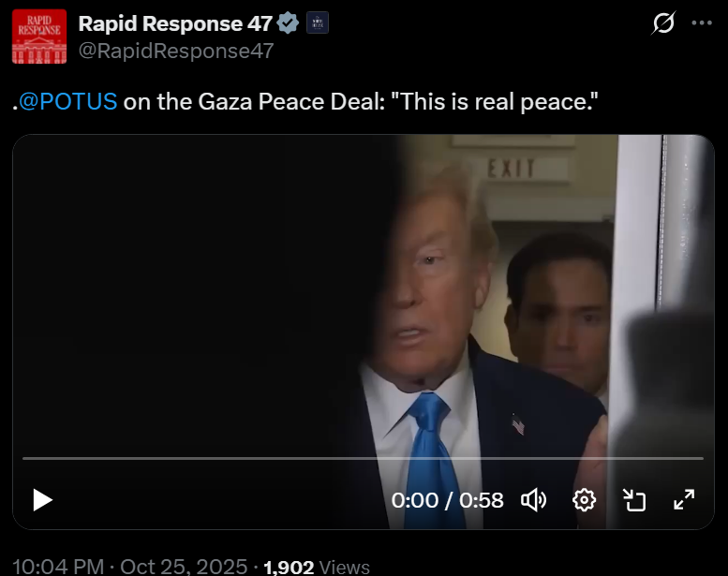The width and height of the screenshot is (728, 576).
Task: Play the Gaza Peace Deal video
Action: (x=43, y=500)
